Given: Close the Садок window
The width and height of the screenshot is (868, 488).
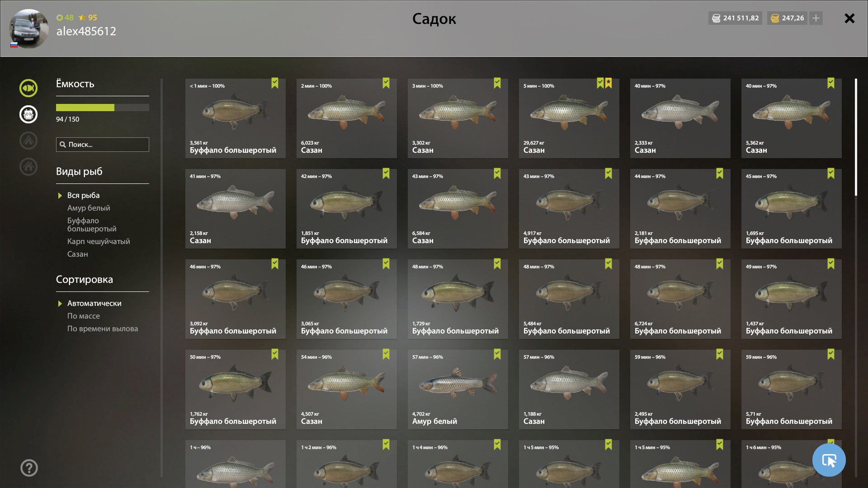Looking at the screenshot, I should click(849, 18).
